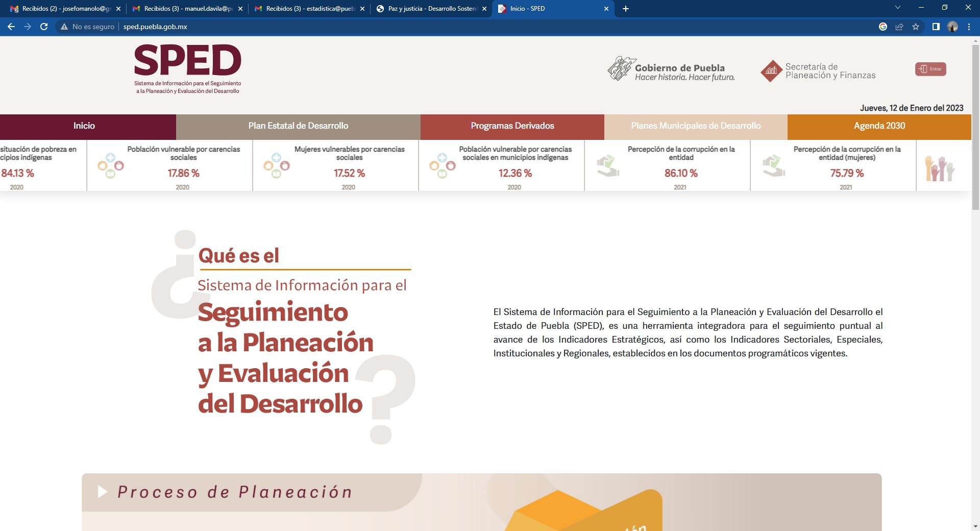The height and width of the screenshot is (531, 980).
Task: Click hand icon beside 'corrupción en la entidad (mujeres)'
Action: point(774,166)
